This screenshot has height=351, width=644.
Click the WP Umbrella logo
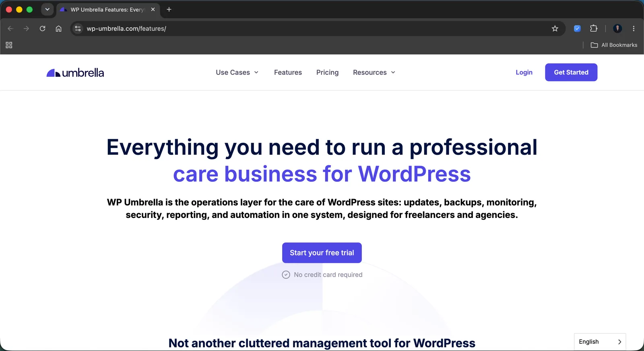click(75, 73)
